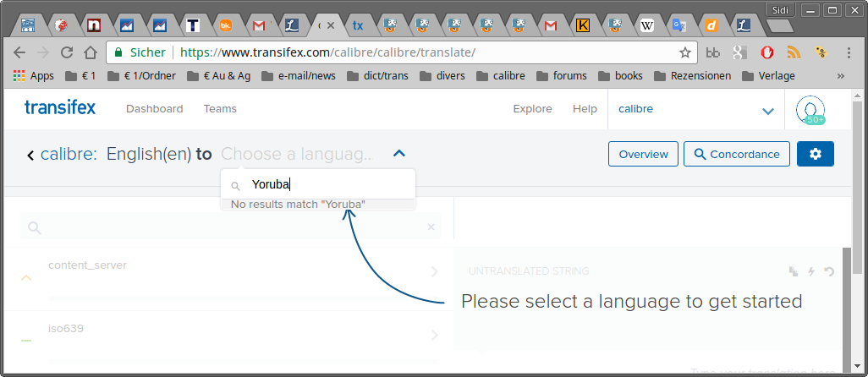Switch to the orange 'd' tab
This screenshot has height=377, width=868.
711,25
